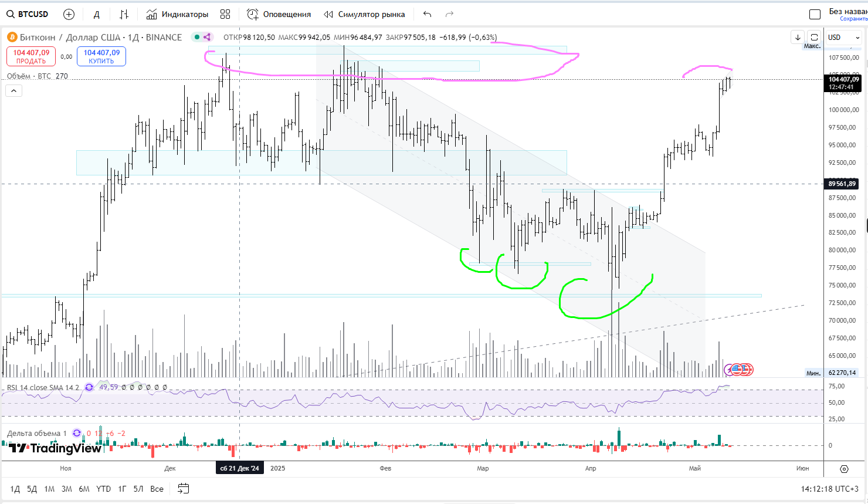Open the layout setup square icon
The image size is (868, 504).
(x=815, y=15)
